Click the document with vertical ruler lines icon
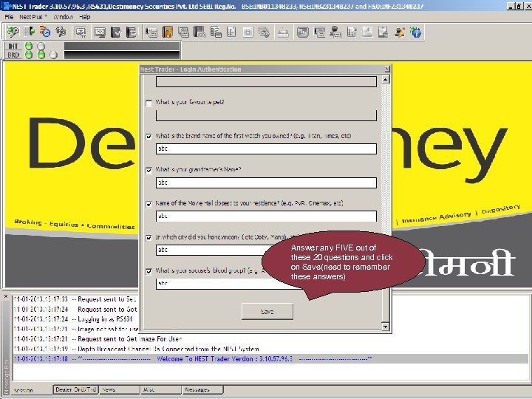 232,33
